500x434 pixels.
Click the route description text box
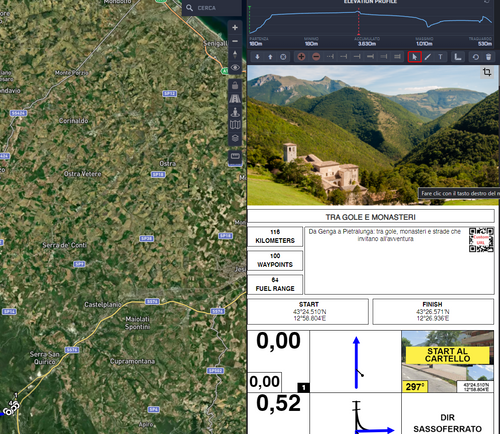pyautogui.click(x=399, y=260)
